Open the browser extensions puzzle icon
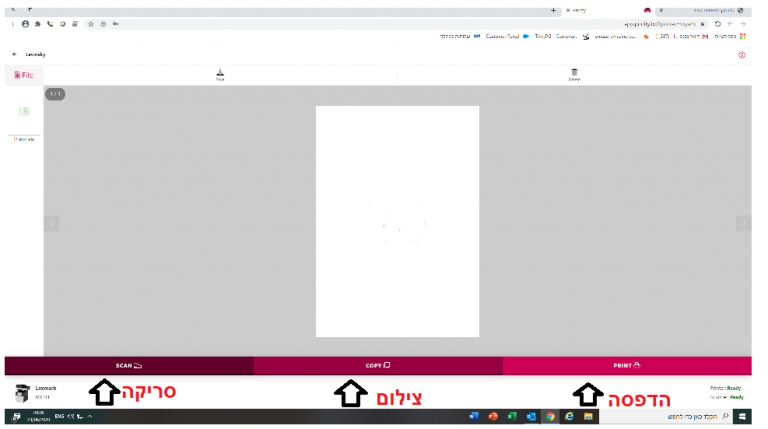Screen dimensions: 768x429 [38, 24]
